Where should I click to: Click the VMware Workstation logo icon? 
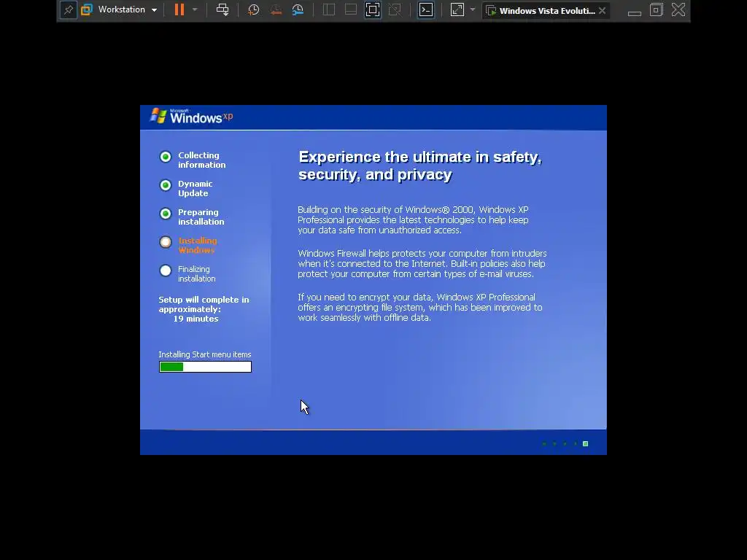(x=86, y=10)
